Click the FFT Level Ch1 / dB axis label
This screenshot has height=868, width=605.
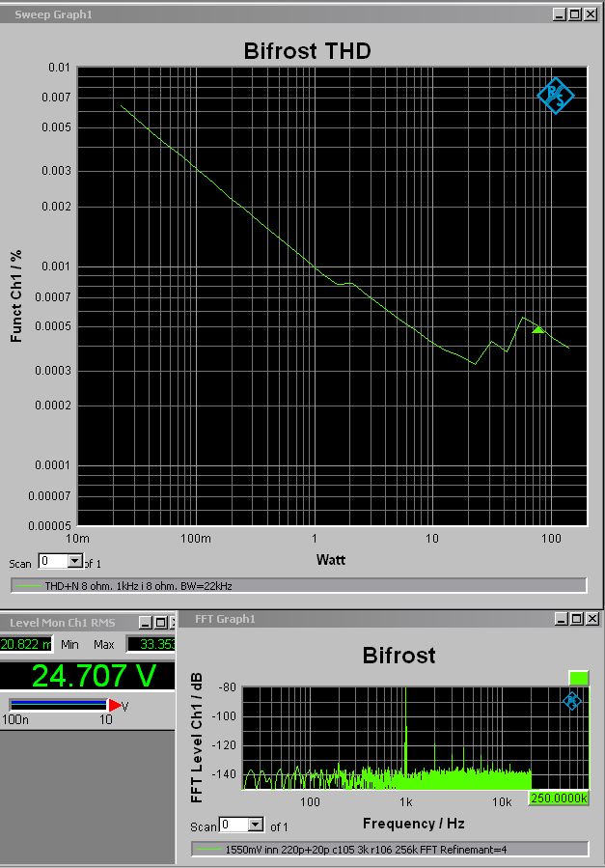pyautogui.click(x=196, y=738)
